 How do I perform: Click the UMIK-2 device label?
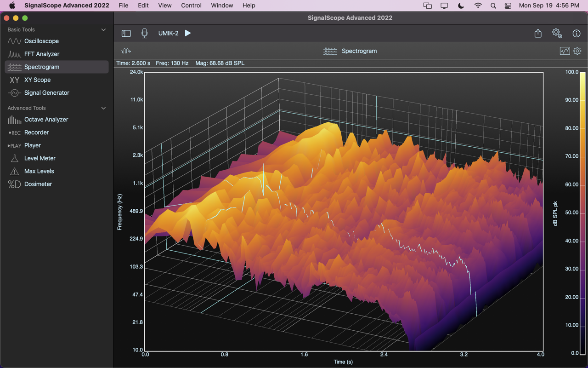(168, 33)
